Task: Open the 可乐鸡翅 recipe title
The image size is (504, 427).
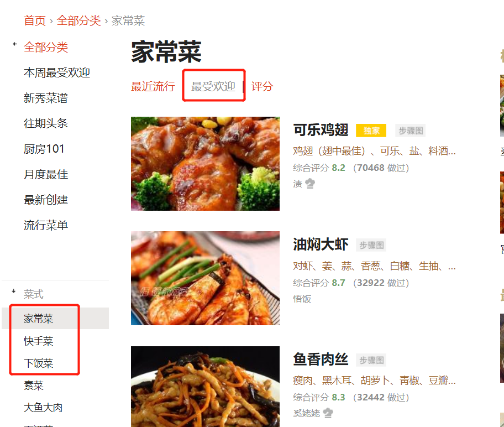Action: (x=321, y=130)
